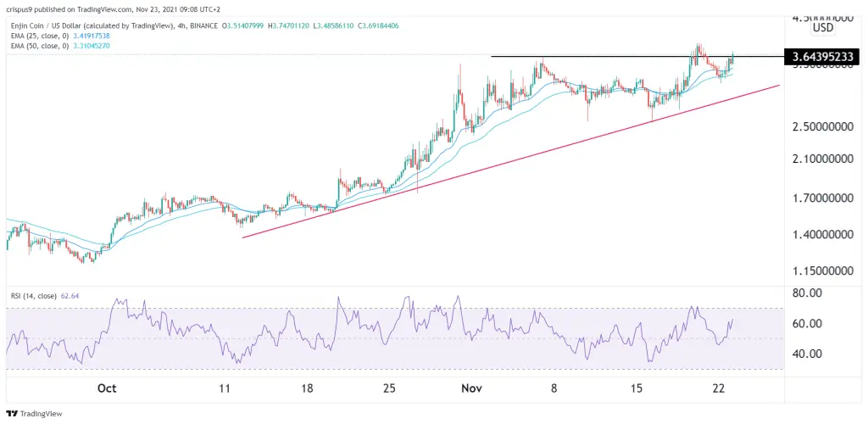Click the 60.00 RSI axis value
868x424 pixels.
coord(805,323)
